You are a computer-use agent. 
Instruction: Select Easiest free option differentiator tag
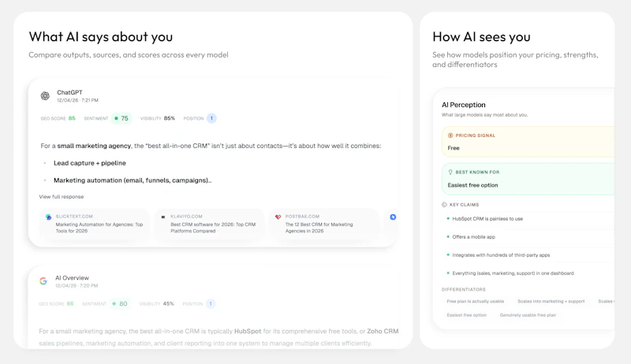pyautogui.click(x=466, y=315)
